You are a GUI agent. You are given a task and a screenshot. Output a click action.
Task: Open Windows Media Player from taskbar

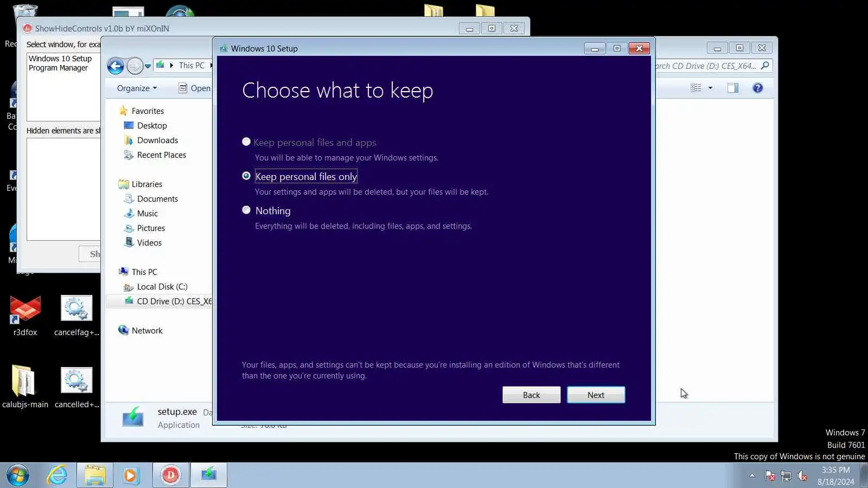click(131, 476)
